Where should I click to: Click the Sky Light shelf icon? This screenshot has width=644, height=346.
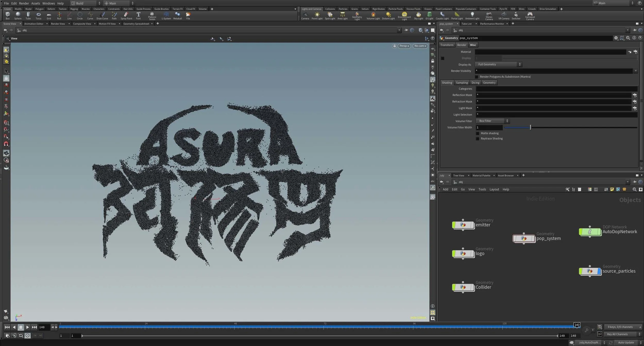click(418, 15)
